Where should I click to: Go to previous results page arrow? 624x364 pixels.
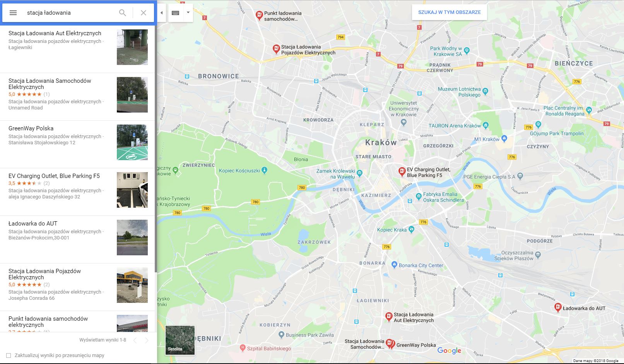(135, 340)
